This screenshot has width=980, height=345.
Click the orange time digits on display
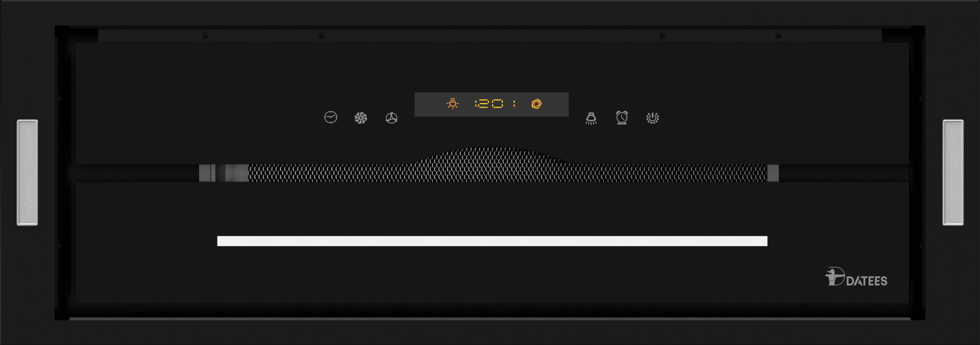click(x=489, y=104)
